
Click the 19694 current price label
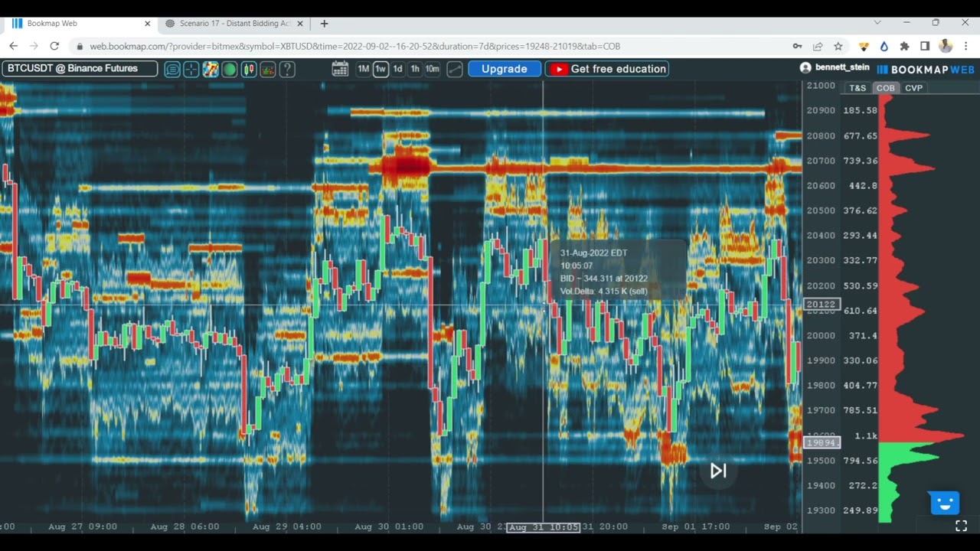tap(822, 442)
